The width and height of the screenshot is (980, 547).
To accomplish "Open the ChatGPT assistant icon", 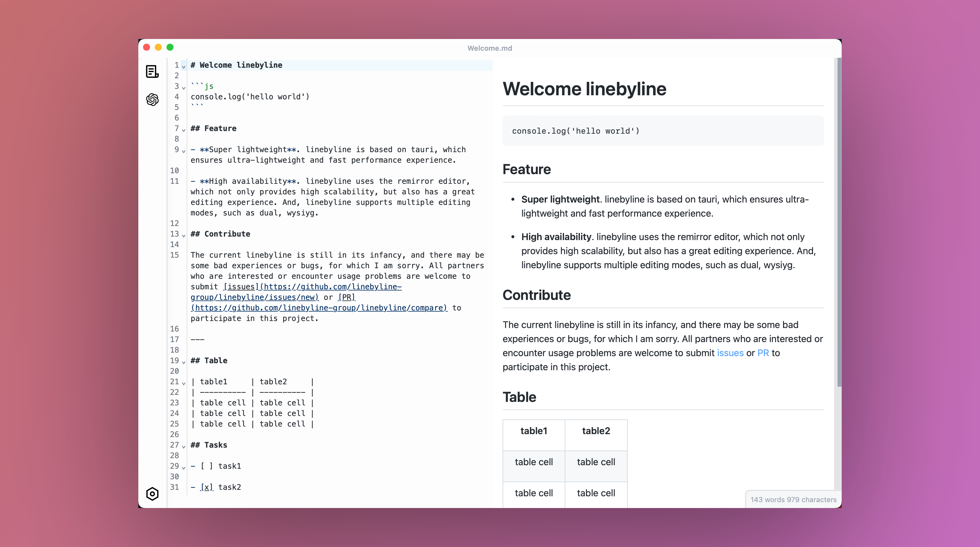I will tap(152, 100).
